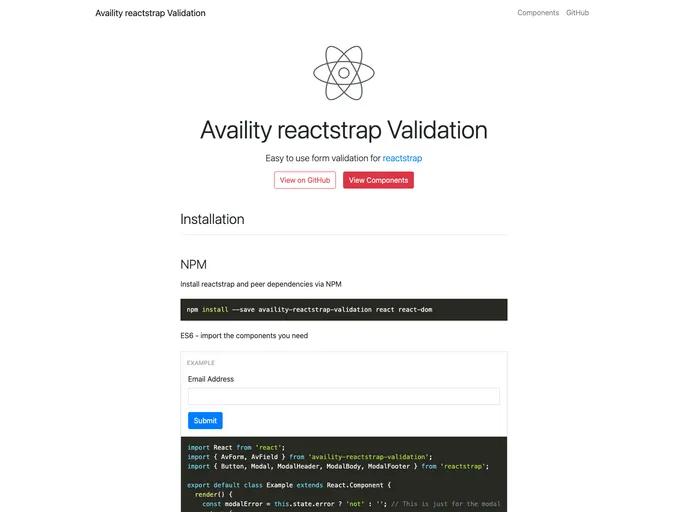Click the Availity reactstrap Validation brand title
The width and height of the screenshot is (688, 512).
click(x=150, y=13)
